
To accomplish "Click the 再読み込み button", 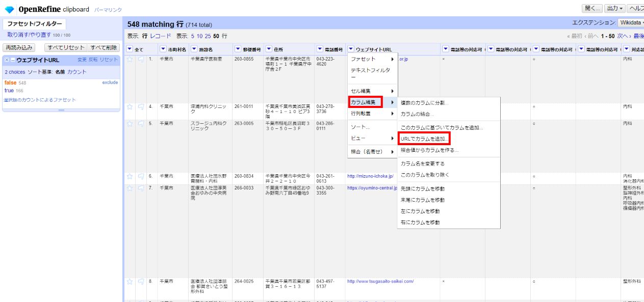I will coord(19,47).
